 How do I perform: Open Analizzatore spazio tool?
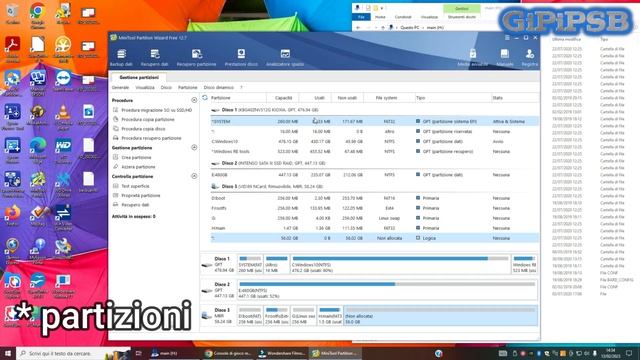(285, 58)
